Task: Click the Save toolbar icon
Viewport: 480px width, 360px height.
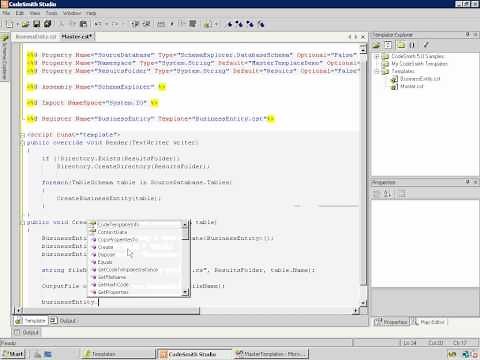Action: pos(37,24)
